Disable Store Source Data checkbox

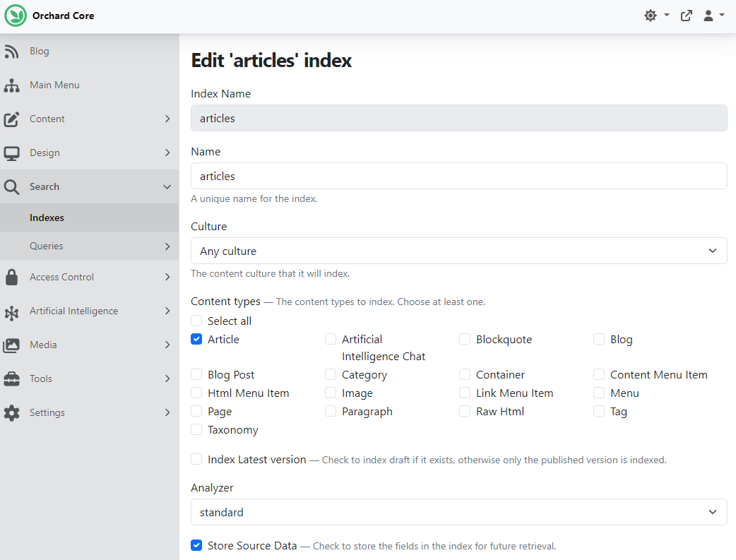pos(196,545)
